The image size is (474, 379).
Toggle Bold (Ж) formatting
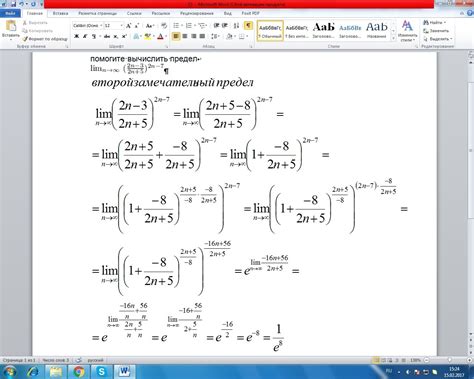76,36
